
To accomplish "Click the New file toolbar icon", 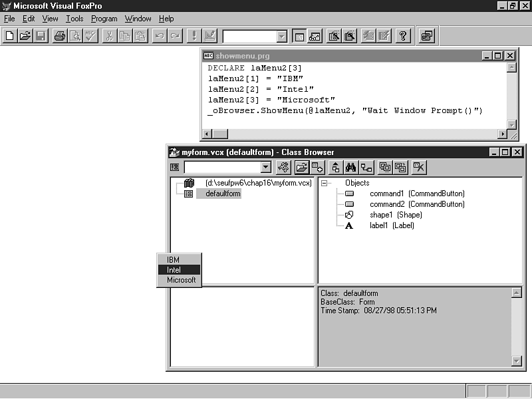I will click(x=10, y=36).
